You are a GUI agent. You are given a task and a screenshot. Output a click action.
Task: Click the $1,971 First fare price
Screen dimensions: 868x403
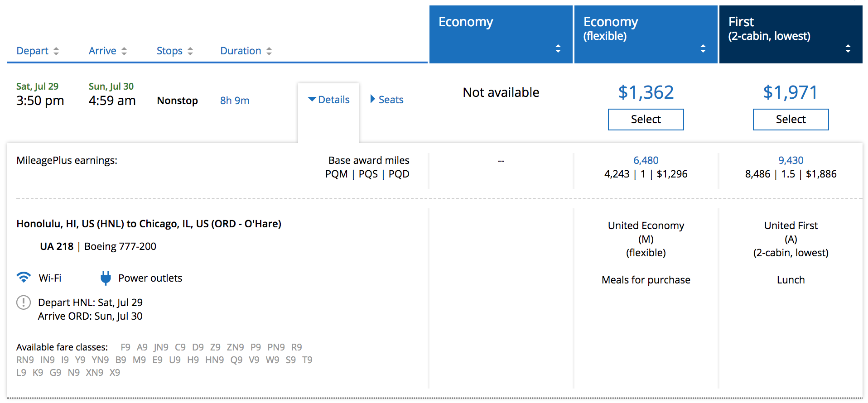791,92
